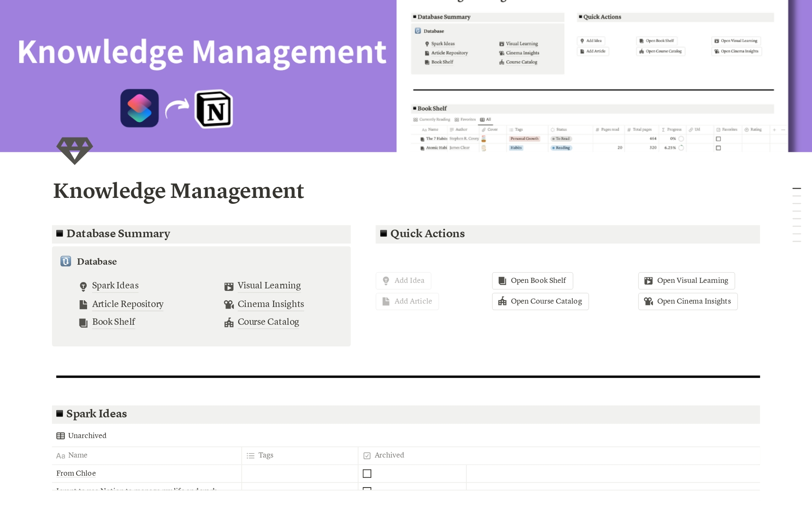
Task: Click the Spark Ideas lightbulb icon
Action: click(83, 286)
